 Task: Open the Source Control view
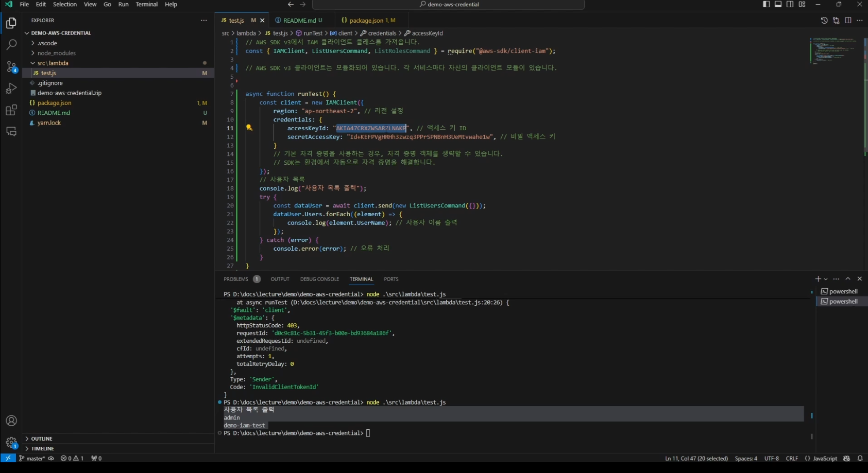click(11, 67)
